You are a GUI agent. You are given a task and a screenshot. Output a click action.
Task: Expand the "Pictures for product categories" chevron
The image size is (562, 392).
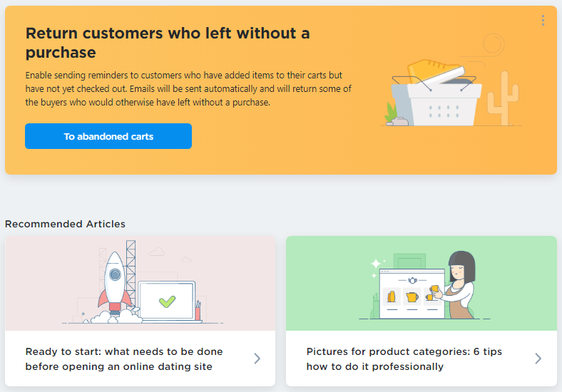(x=538, y=359)
